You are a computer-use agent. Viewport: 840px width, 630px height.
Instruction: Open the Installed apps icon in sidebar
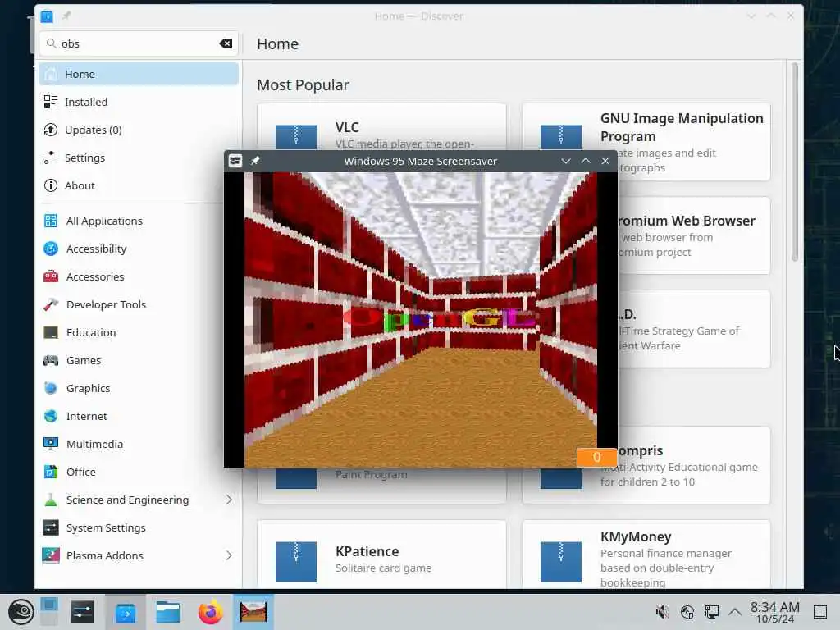[50, 102]
